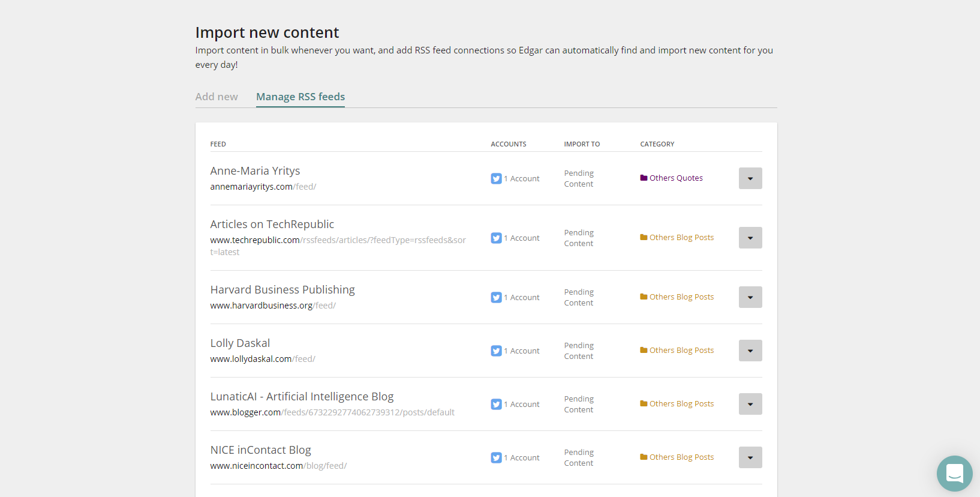
Task: Click the Harvard Business Publishing title
Action: [x=282, y=290]
